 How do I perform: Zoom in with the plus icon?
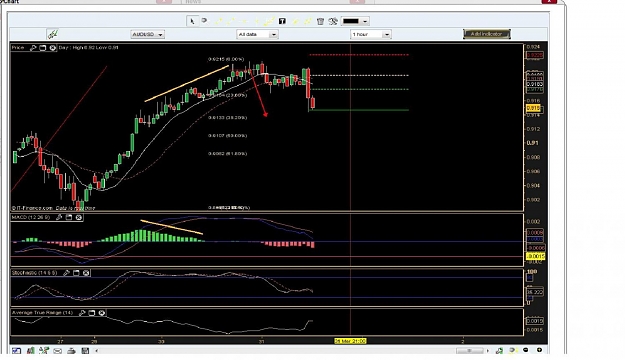tap(539, 350)
